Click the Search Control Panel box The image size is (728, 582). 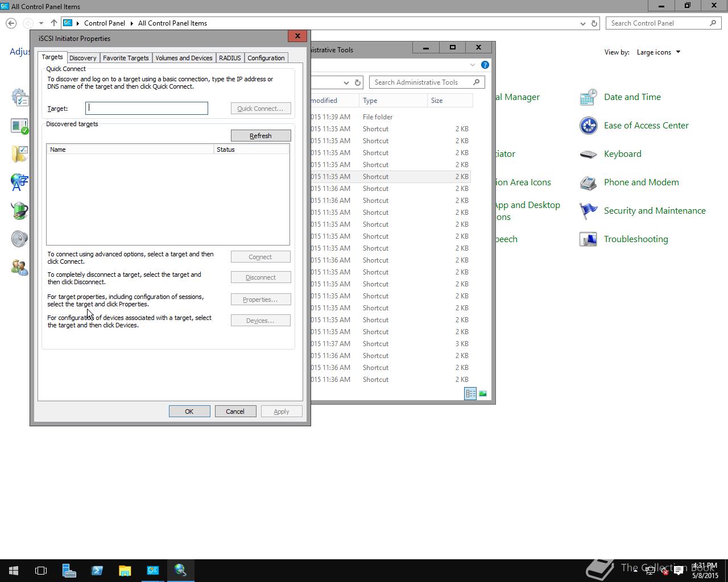[x=663, y=23]
